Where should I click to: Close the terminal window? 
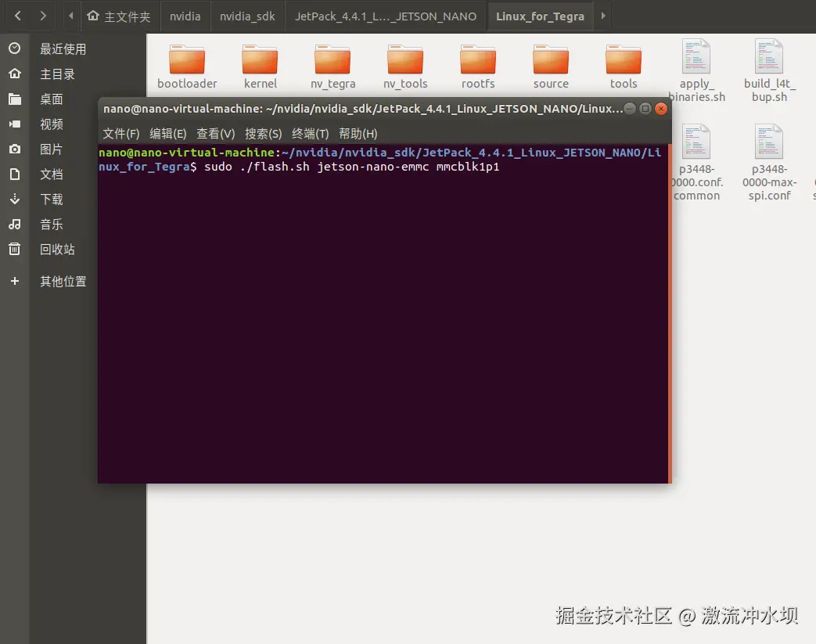661,108
